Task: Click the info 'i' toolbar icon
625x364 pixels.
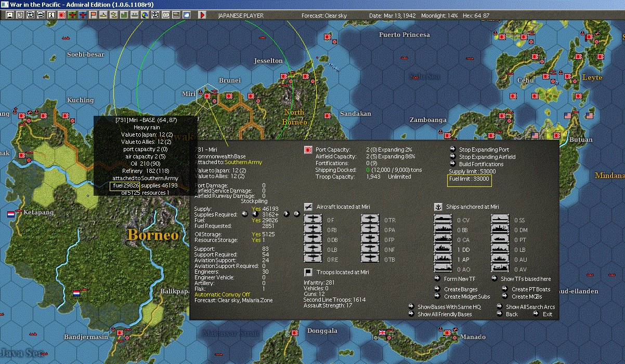Action: click(x=51, y=16)
